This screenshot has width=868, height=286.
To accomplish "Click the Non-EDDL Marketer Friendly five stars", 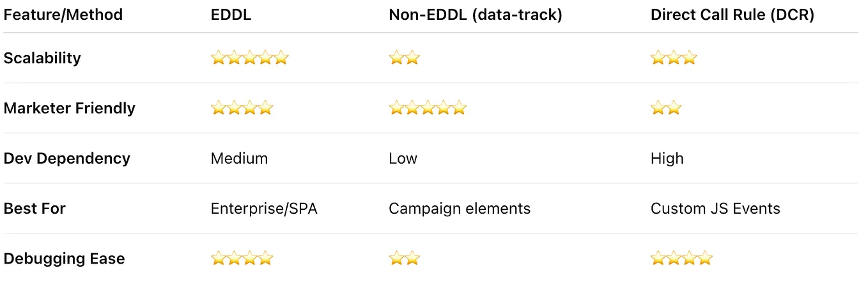I will pos(428,108).
